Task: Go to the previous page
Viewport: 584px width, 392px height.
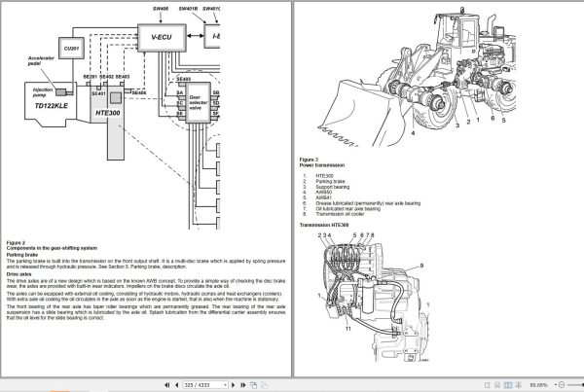Action: coord(176,385)
